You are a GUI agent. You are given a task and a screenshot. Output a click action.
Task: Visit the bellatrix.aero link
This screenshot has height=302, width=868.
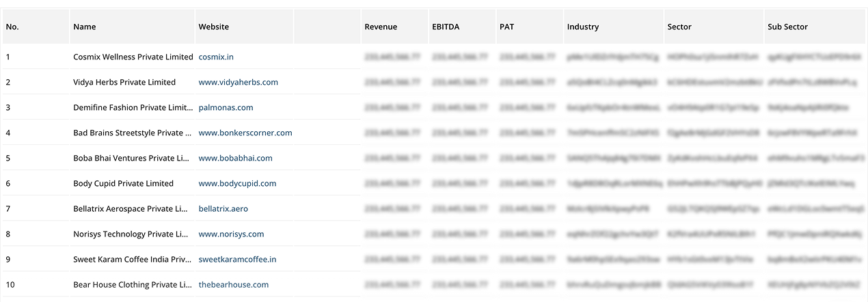click(223, 208)
